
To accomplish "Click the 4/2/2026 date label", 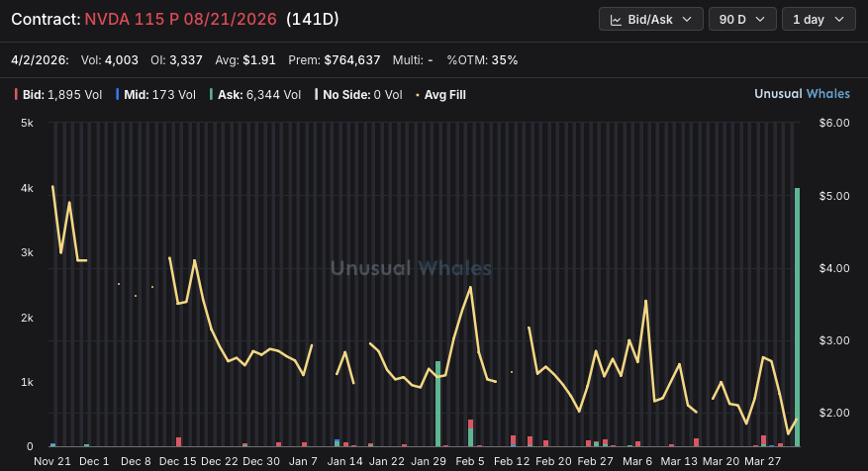I will (40, 59).
